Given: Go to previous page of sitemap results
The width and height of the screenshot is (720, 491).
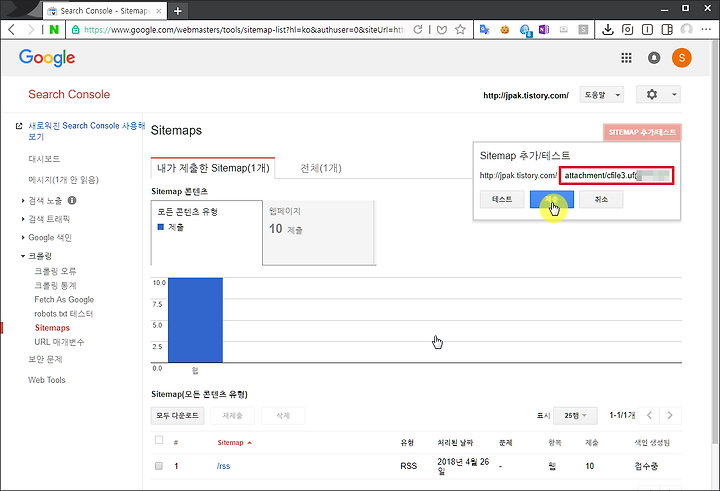Looking at the screenshot, I should (649, 415).
